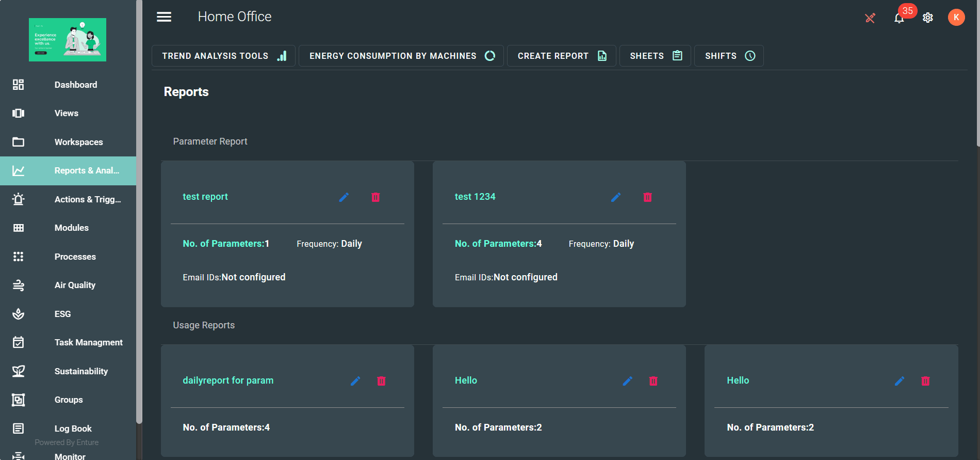Click 'No. of Parameters:1' text
Screen dimensions: 980x460
(x=226, y=244)
